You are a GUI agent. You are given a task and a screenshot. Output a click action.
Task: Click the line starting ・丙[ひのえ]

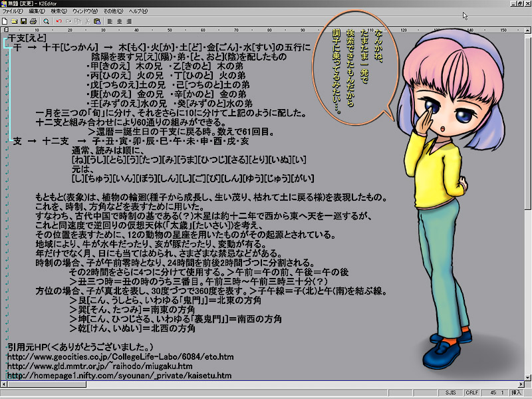point(166,75)
